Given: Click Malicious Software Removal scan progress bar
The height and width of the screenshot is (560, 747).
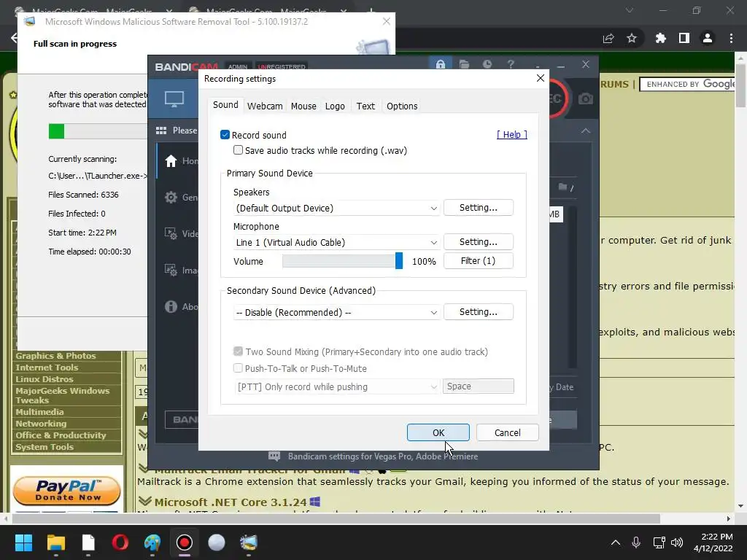Looking at the screenshot, I should coord(98,131).
